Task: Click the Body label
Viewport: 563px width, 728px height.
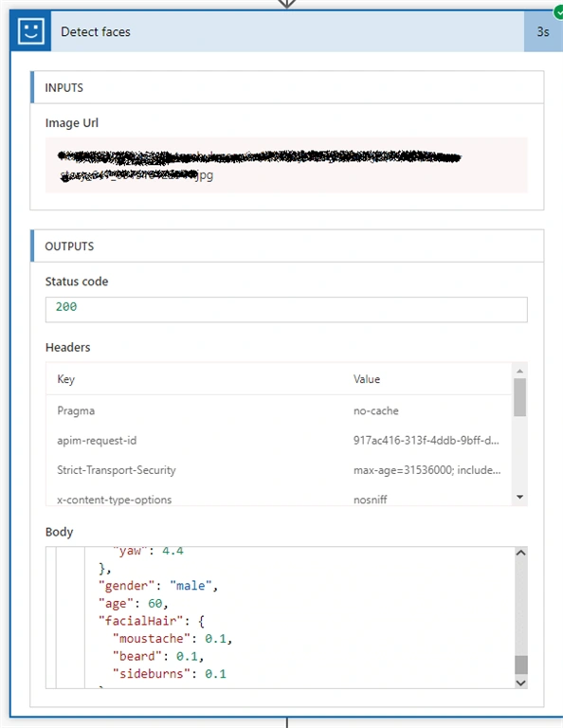Action: 59,532
